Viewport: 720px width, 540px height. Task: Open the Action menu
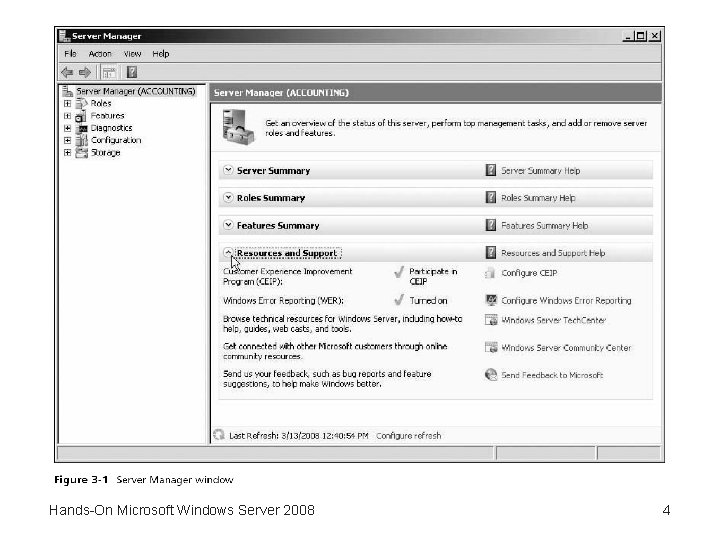pyautogui.click(x=100, y=54)
